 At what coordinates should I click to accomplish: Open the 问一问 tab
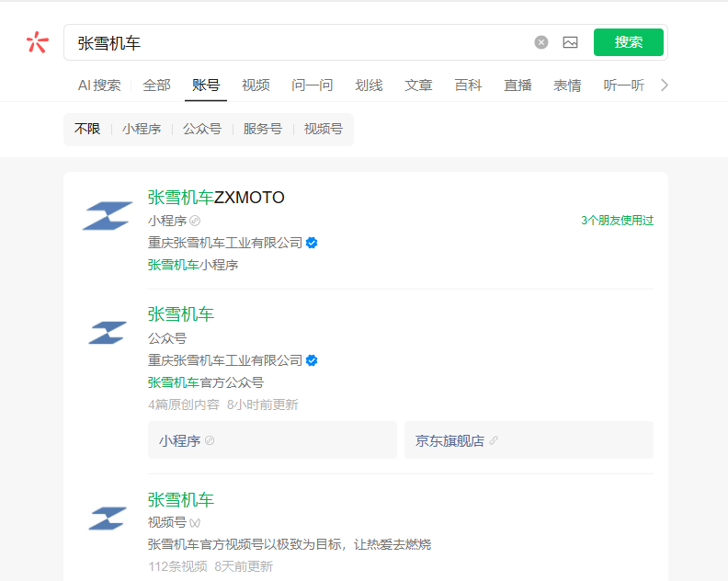pos(312,85)
